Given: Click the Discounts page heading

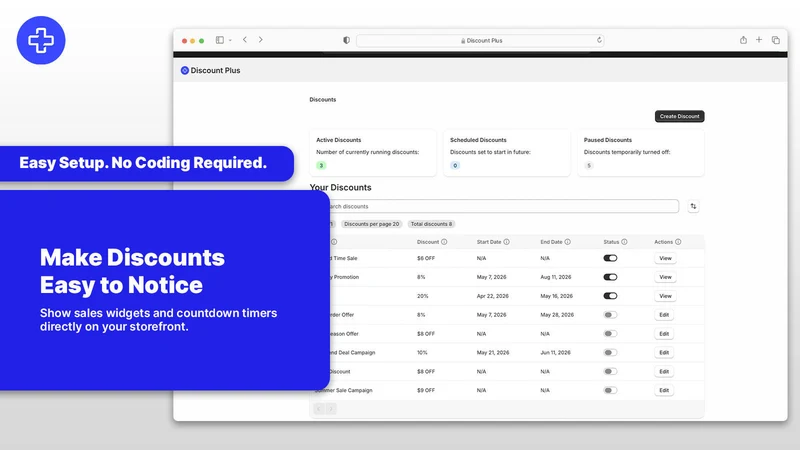Looking at the screenshot, I should pos(322,99).
